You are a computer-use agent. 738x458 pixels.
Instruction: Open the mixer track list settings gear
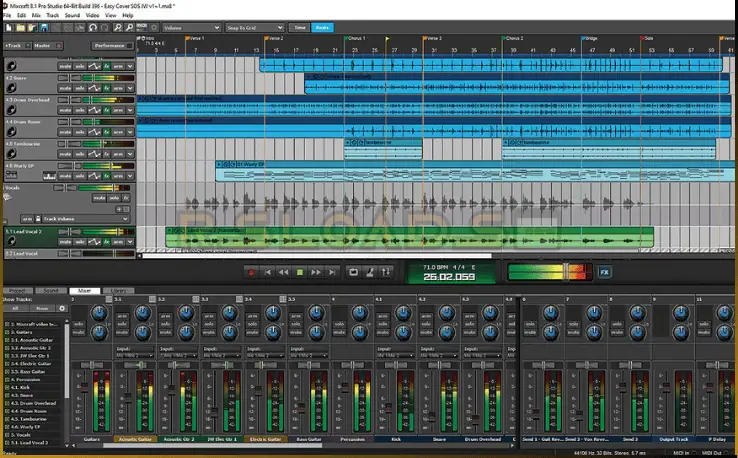click(62, 308)
